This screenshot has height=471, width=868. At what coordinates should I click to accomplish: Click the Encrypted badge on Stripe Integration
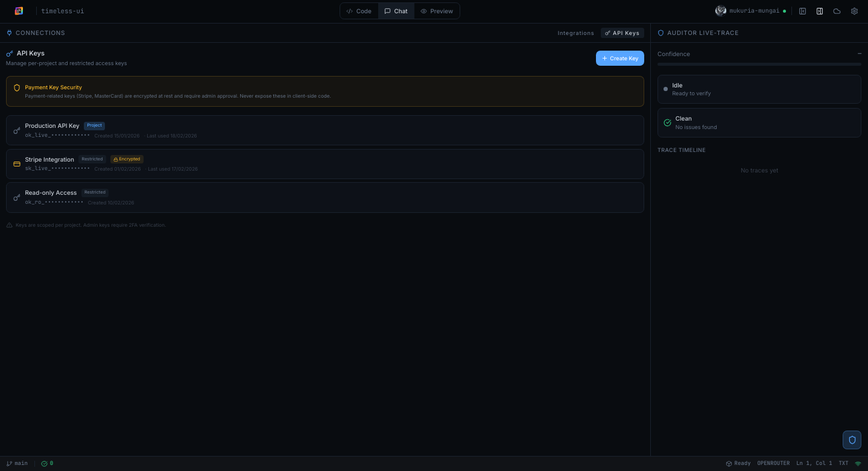click(x=127, y=159)
